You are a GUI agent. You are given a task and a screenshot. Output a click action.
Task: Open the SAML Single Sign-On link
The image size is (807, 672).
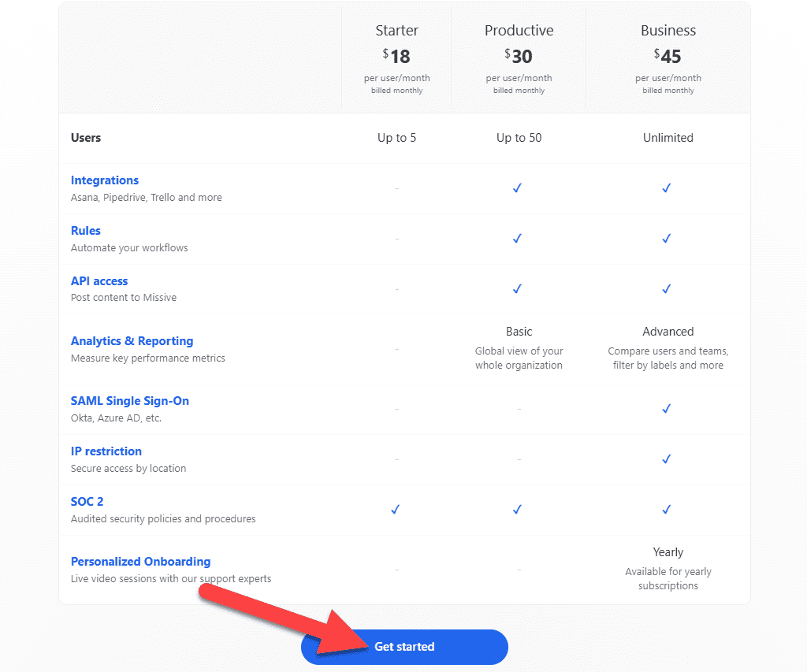[x=130, y=401]
